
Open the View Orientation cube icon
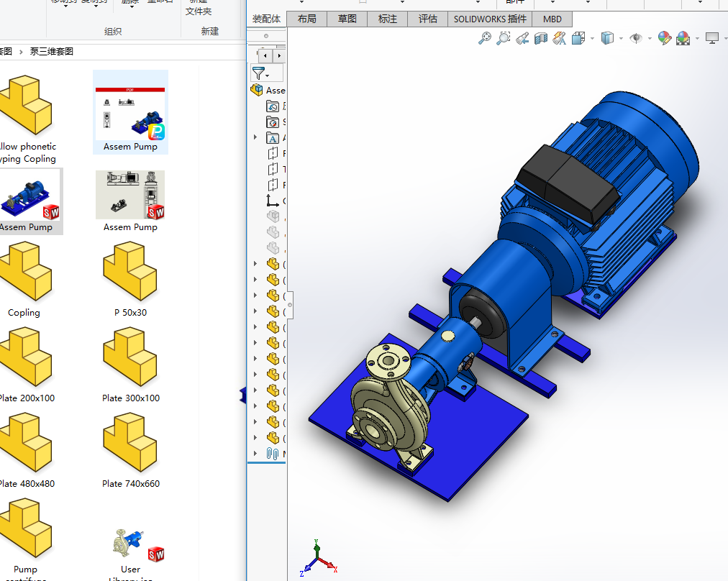[579, 38]
